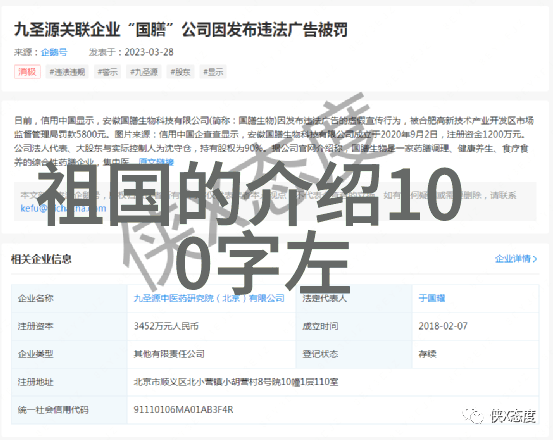Select the registered address value

pyautogui.click(x=236, y=382)
